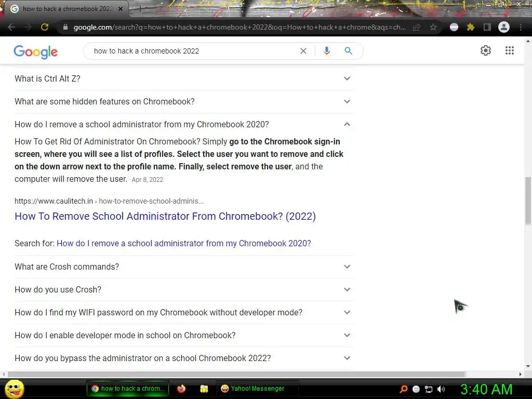The image size is (532, 399).
Task: Click the 'Apr 8, 2022' date text
Action: tap(148, 179)
